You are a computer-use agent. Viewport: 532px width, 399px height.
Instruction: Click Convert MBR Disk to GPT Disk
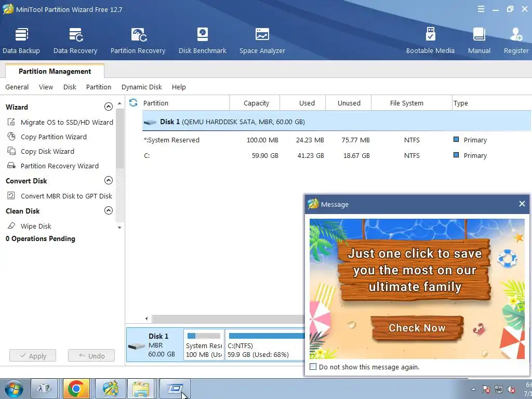[x=66, y=196]
